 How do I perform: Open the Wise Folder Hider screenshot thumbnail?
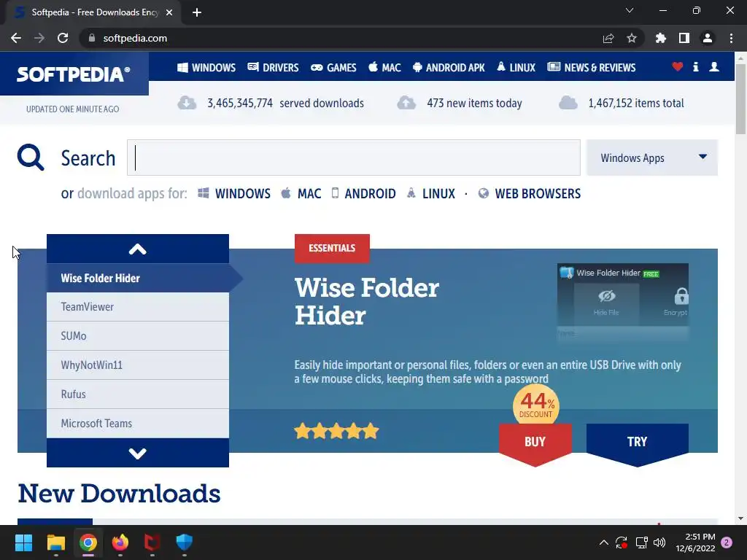pos(623,302)
